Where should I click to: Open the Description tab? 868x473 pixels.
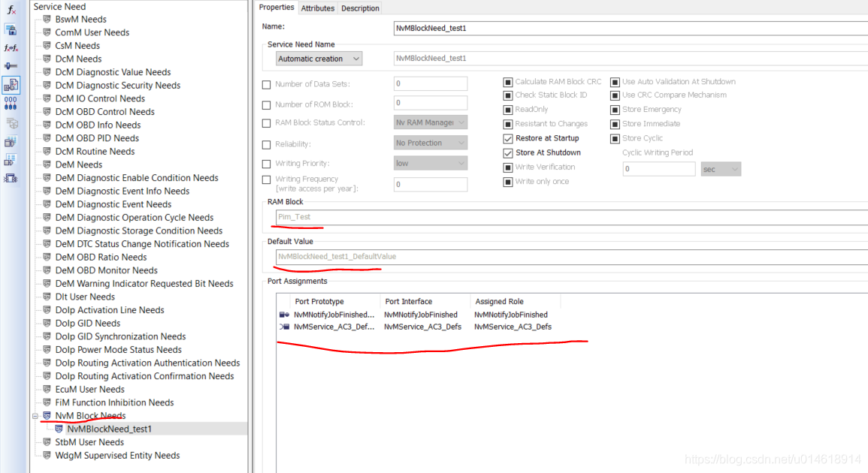click(x=359, y=8)
